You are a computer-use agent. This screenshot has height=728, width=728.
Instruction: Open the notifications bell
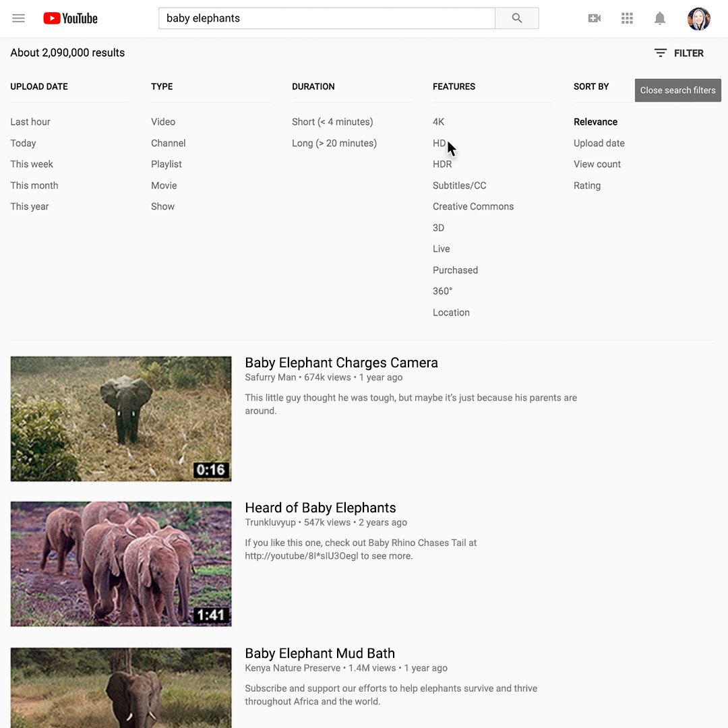pyautogui.click(x=660, y=18)
